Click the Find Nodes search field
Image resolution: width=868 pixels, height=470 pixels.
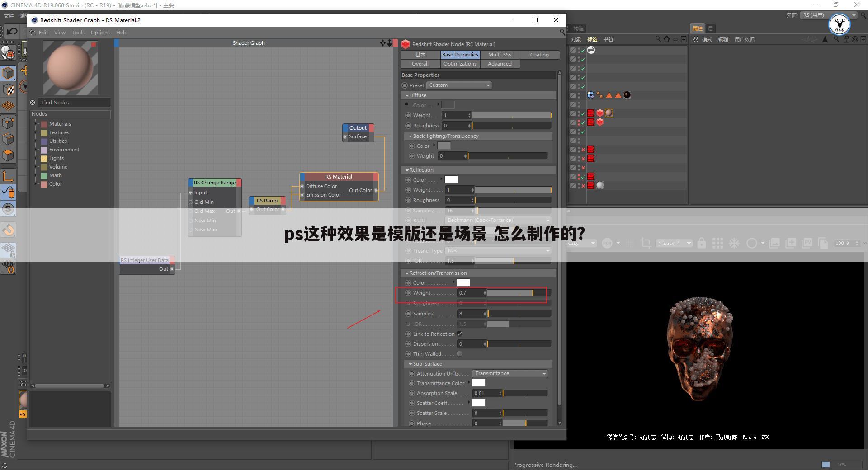click(x=74, y=103)
